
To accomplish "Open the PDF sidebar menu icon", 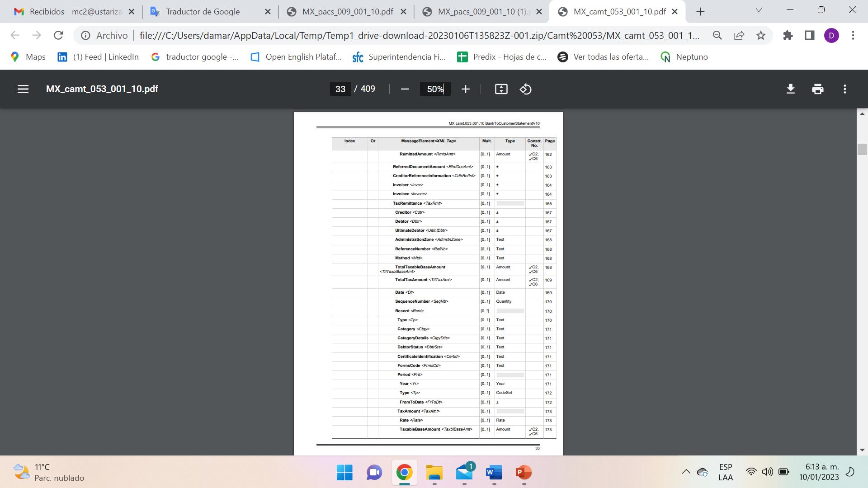I will pos(23,89).
